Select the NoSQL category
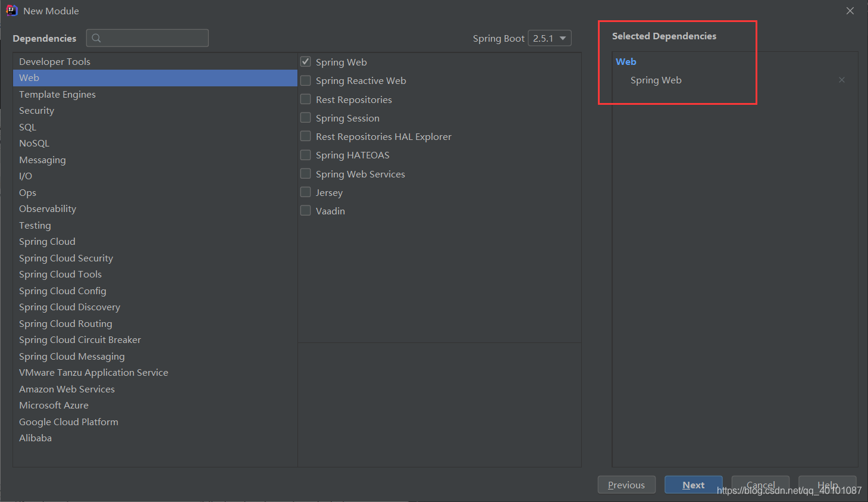The width and height of the screenshot is (868, 502). (x=155, y=144)
